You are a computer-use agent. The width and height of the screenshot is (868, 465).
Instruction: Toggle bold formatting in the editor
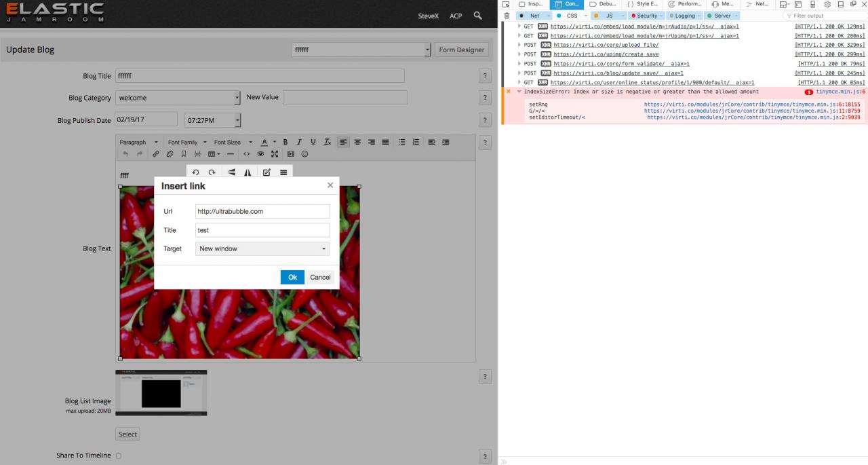click(x=285, y=142)
